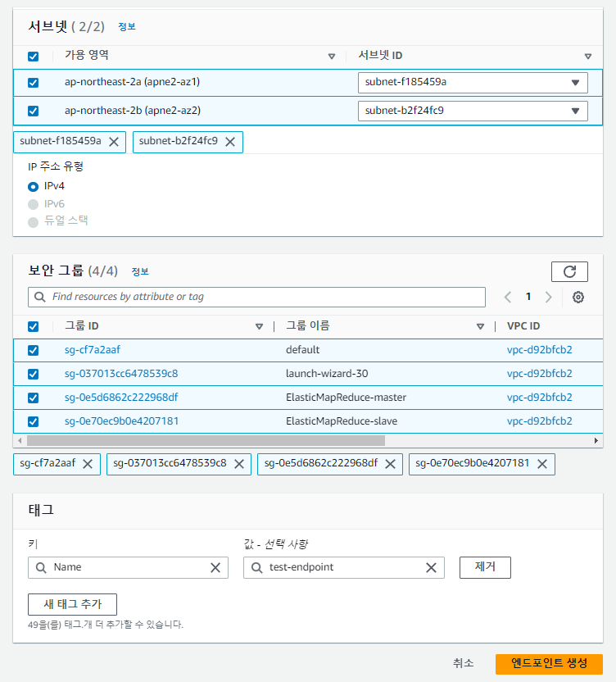
Task: Uncheck the ap-northeast-2a availability zone
Action: (34, 83)
